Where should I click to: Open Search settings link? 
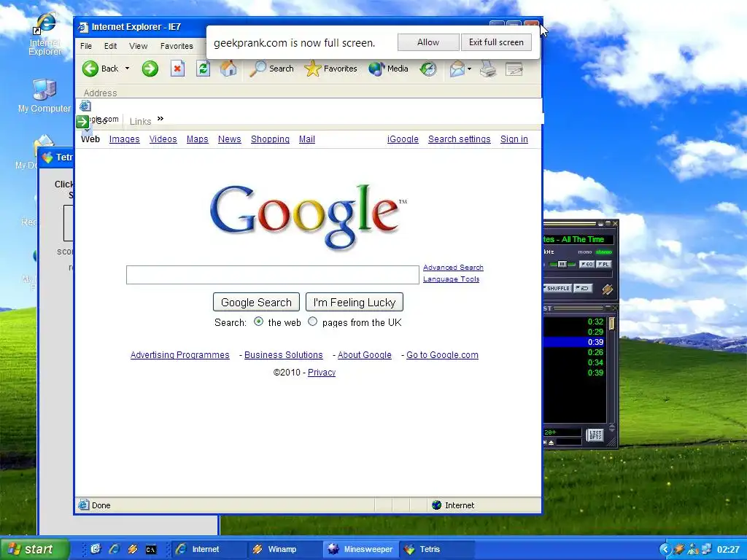click(x=460, y=139)
